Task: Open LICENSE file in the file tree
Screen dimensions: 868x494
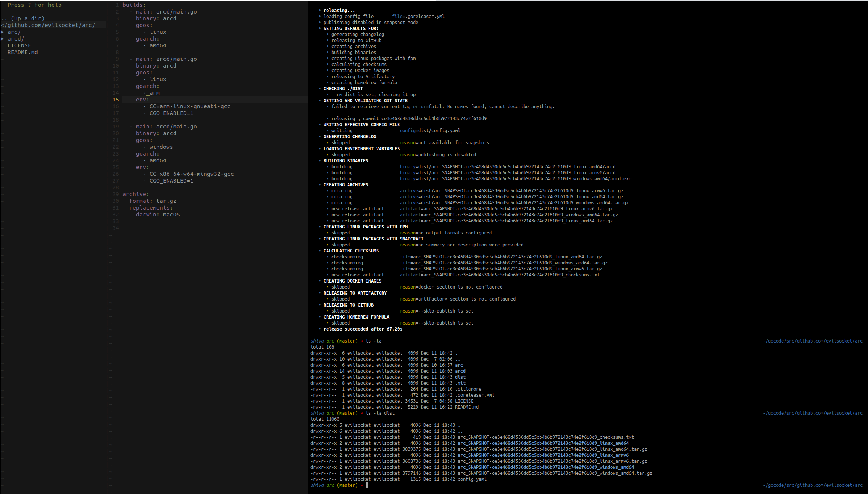Action: (x=19, y=45)
